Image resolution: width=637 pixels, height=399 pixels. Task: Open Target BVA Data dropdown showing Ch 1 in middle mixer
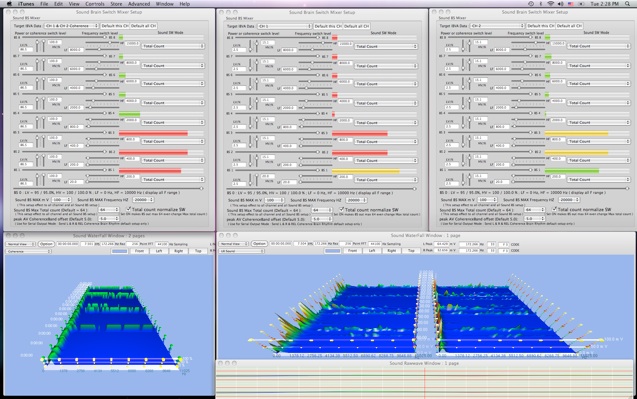tap(284, 26)
